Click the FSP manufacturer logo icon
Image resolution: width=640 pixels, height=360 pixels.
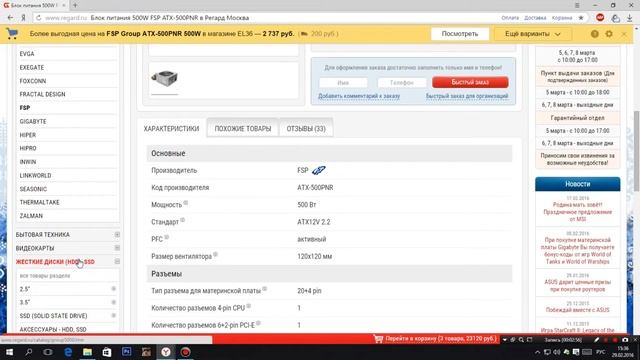[318, 170]
